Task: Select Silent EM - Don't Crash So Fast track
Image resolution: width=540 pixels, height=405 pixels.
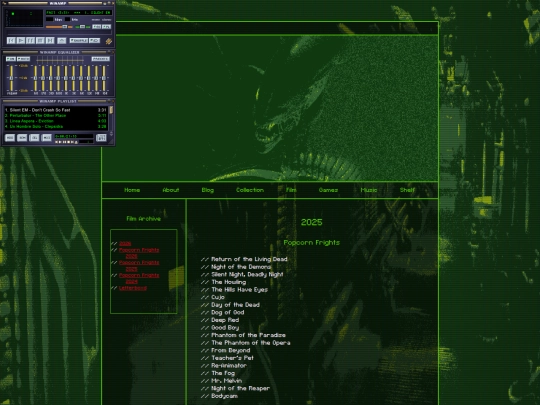Action: coord(56,110)
